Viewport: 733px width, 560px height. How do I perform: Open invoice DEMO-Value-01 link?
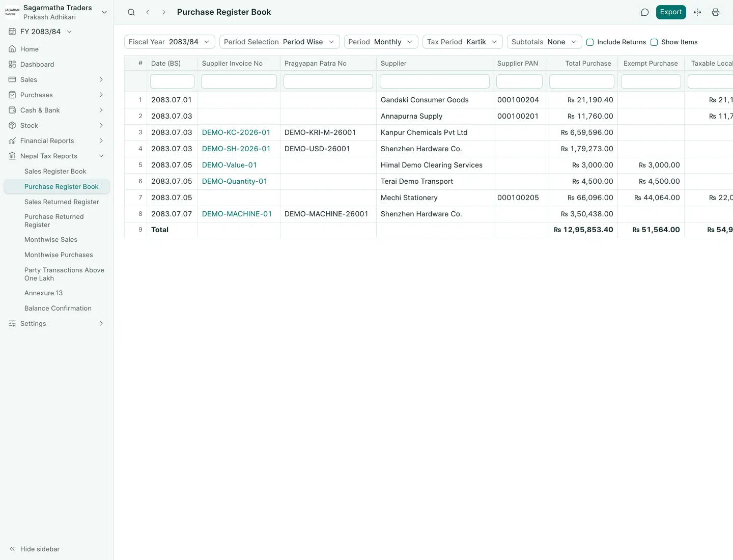pyautogui.click(x=230, y=165)
